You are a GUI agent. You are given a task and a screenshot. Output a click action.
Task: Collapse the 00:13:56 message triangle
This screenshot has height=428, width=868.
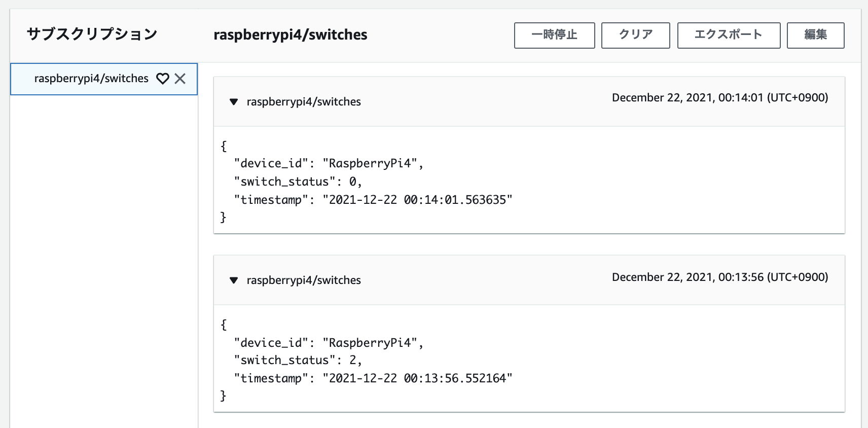[x=234, y=280]
